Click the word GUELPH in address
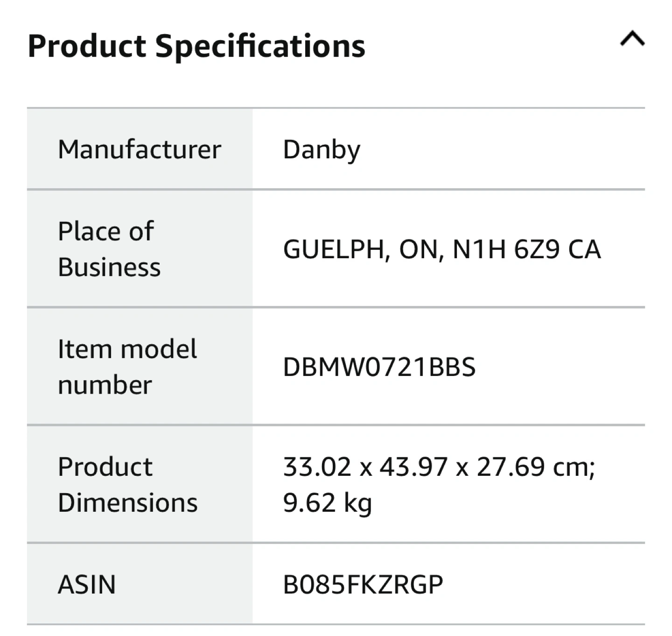The height and width of the screenshot is (636, 672). pos(334,249)
